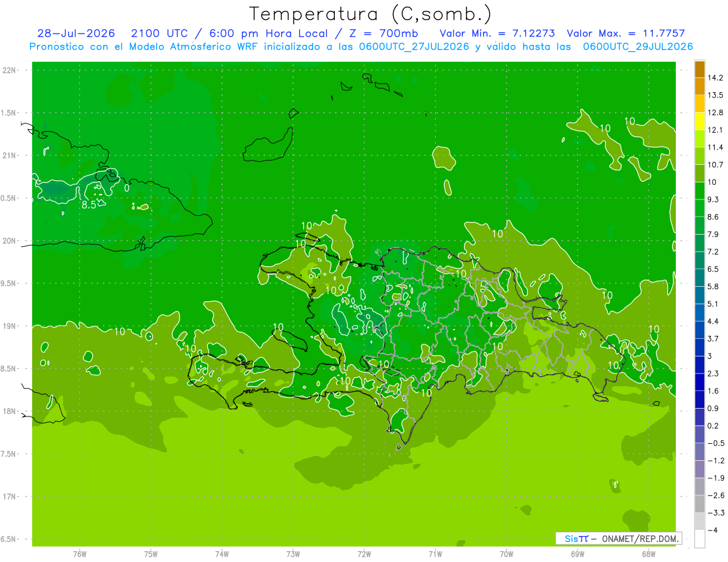Screen dimensions: 728x562
Task: Click the 19N latitude axis label
Action: click(10, 326)
